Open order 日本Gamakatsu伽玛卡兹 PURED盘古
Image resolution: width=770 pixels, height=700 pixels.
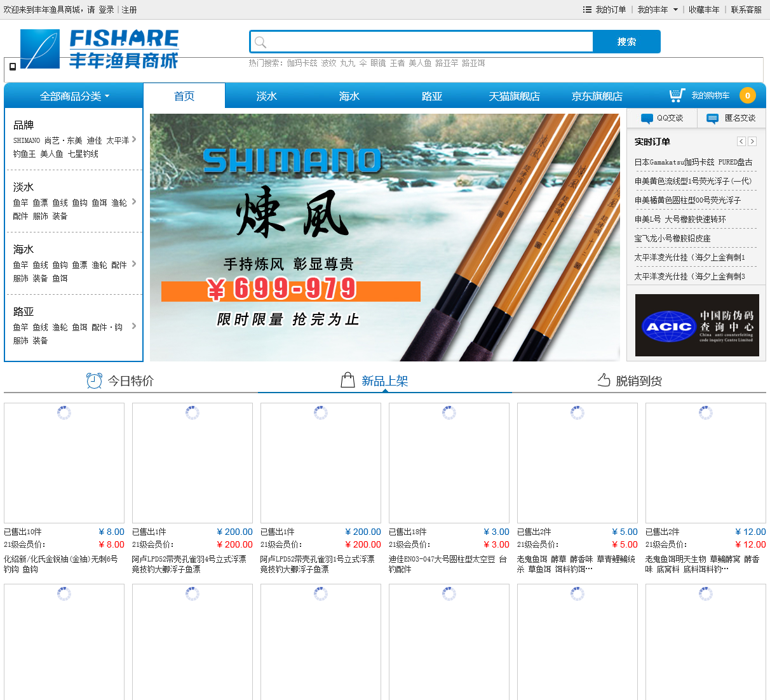(x=693, y=162)
